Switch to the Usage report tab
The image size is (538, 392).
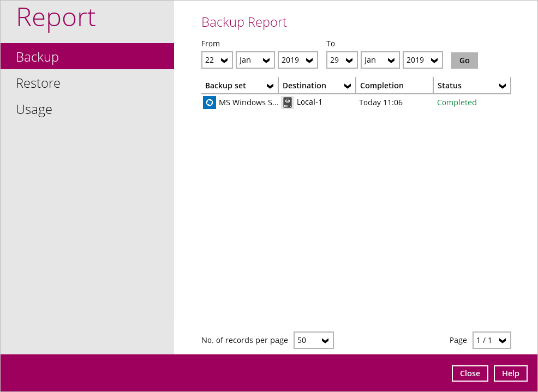point(34,110)
